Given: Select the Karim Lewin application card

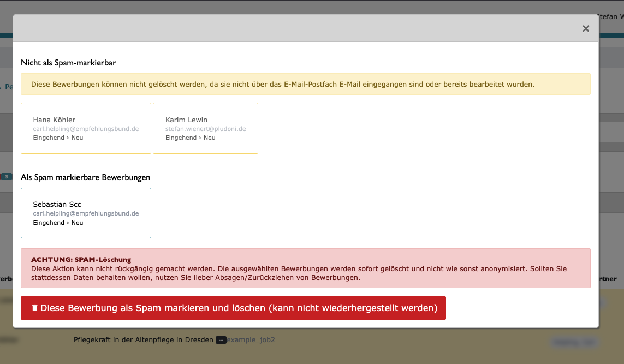Looking at the screenshot, I should (205, 128).
